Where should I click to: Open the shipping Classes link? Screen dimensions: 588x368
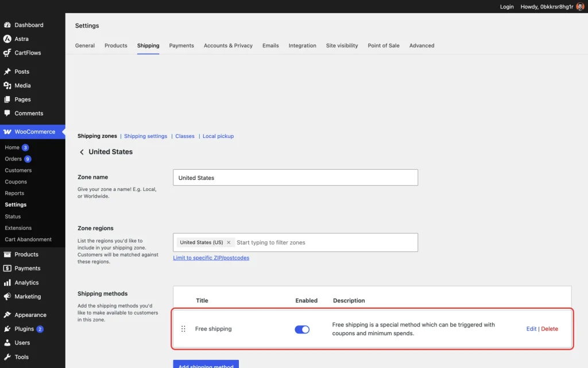pos(185,136)
